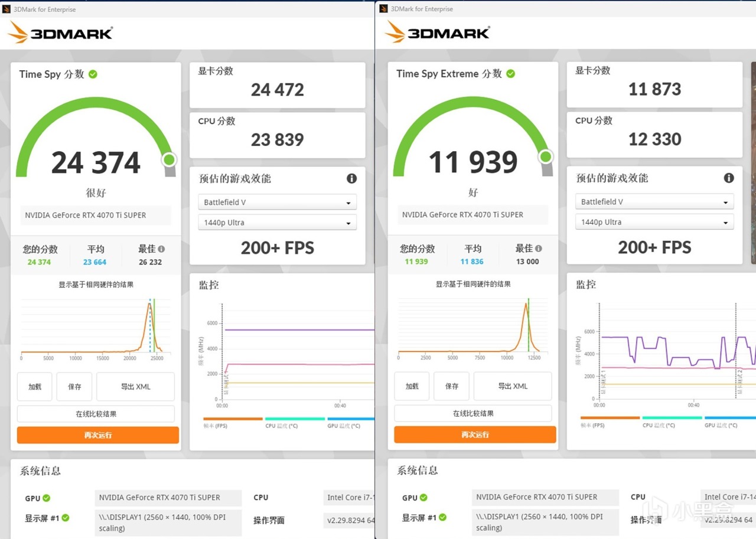The width and height of the screenshot is (756, 539).
Task: Click GPU green check in standard Time Spy system info
Action: point(47,498)
